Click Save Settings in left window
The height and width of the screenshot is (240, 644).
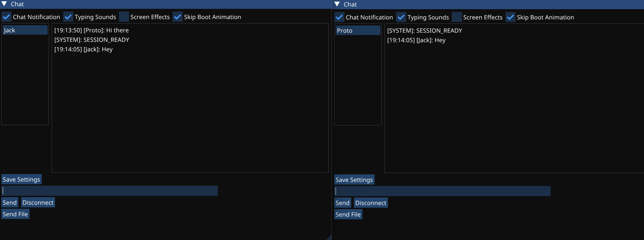click(21, 179)
